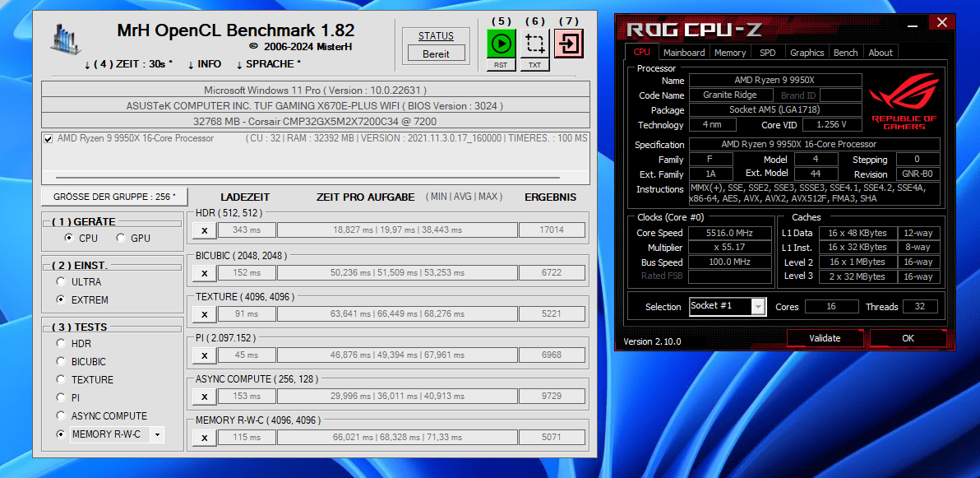The width and height of the screenshot is (980, 478).
Task: Click the Threads value 32 in CPU-Z
Action: (920, 307)
